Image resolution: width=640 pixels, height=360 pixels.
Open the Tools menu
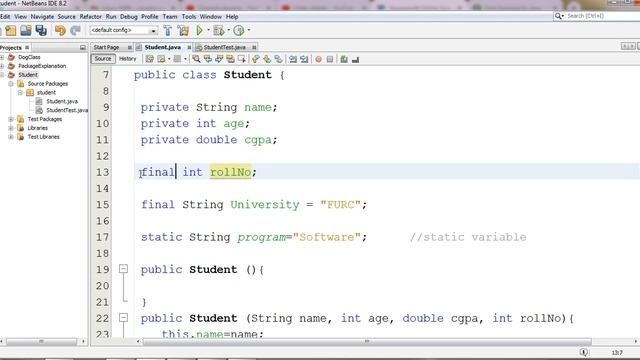pyautogui.click(x=189, y=17)
